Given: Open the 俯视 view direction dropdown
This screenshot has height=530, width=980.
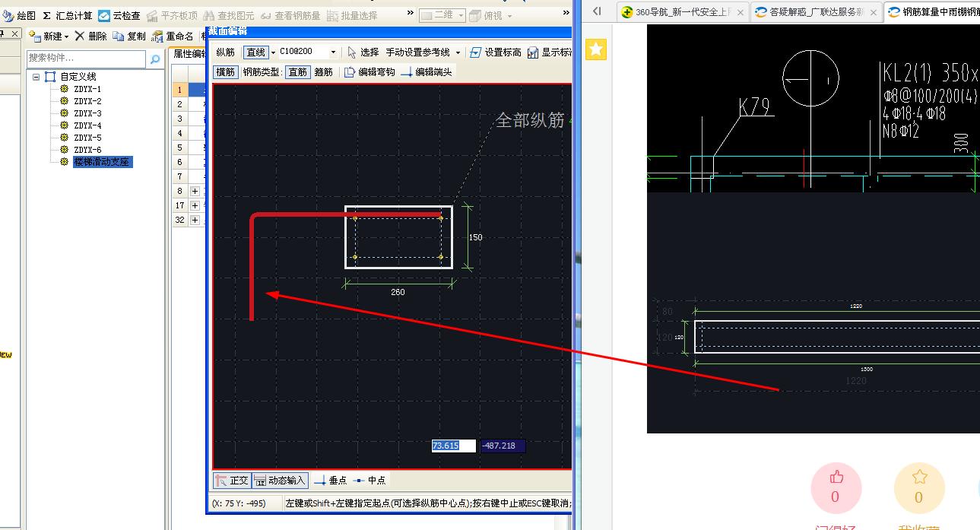Looking at the screenshot, I should click(490, 15).
